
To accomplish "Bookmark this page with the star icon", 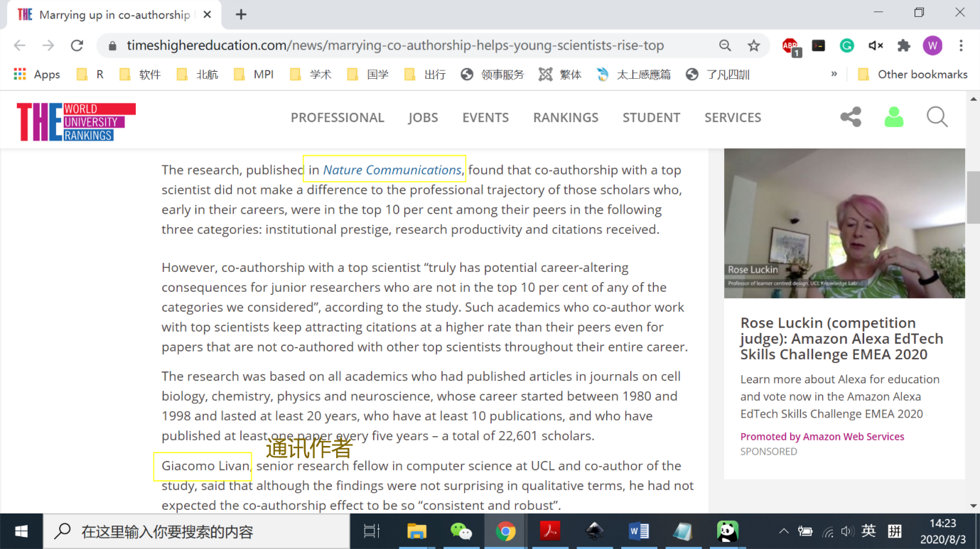I will coord(754,45).
